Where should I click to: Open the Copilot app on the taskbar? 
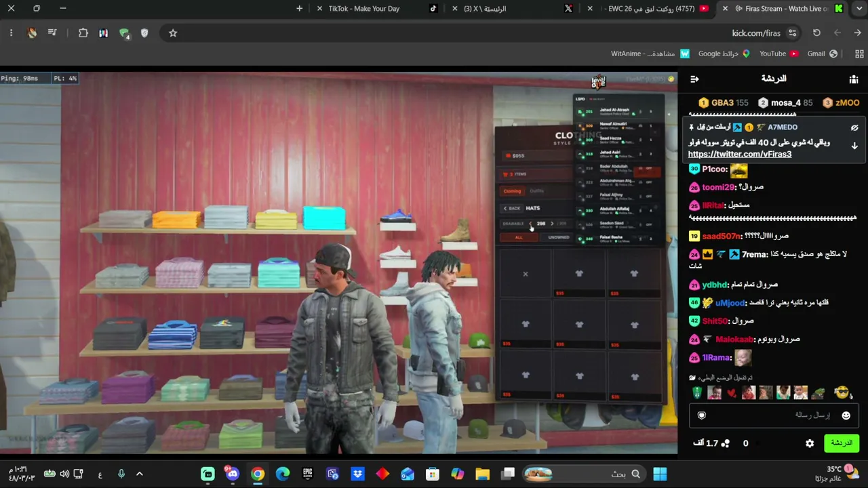pyautogui.click(x=458, y=474)
